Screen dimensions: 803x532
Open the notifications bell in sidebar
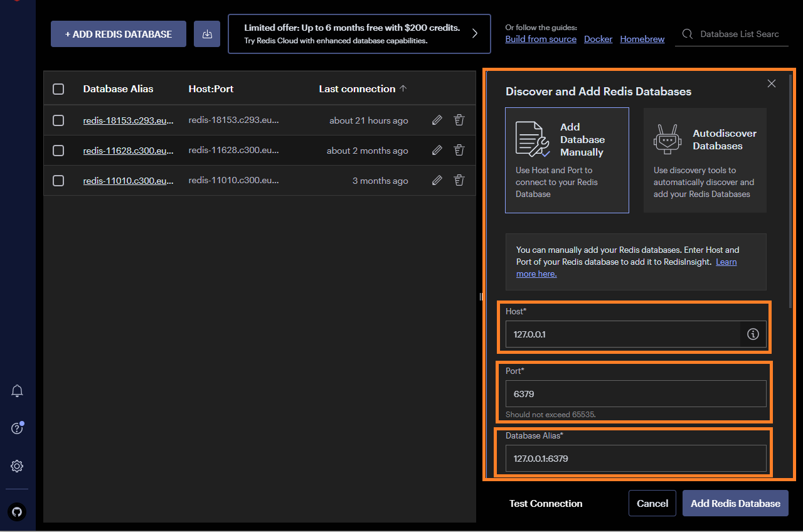18,391
